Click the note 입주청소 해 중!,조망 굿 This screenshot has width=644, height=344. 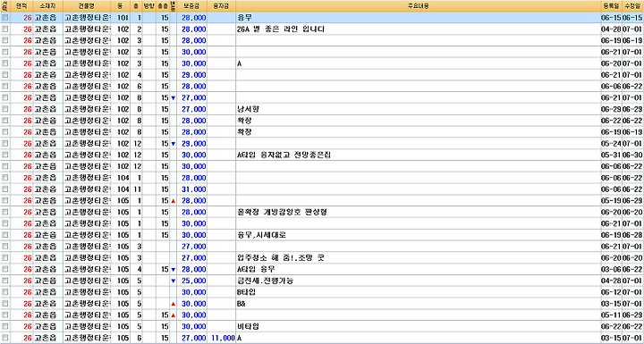point(282,258)
